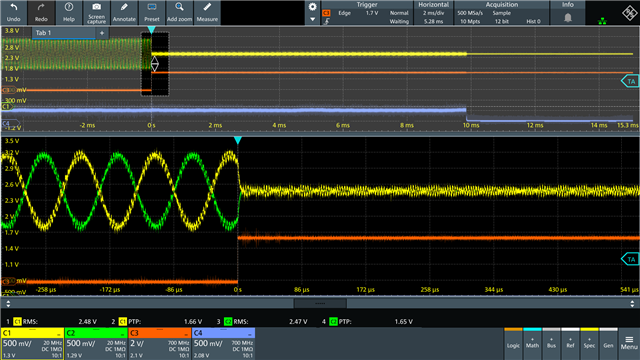The width and height of the screenshot is (640, 360).
Task: Add a Math waveform
Action: pyautogui.click(x=532, y=344)
